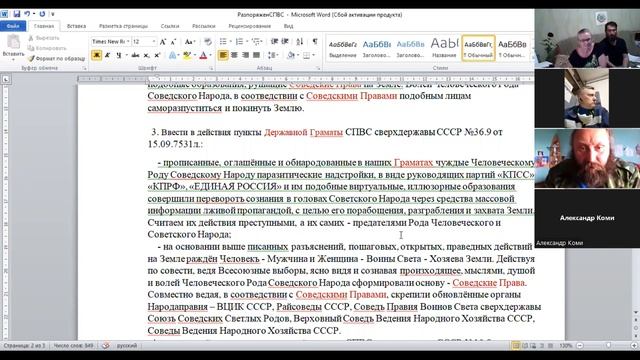The height and width of the screenshot is (360, 640).
Task: Switch to the Рассылки tab
Action: [204, 26]
